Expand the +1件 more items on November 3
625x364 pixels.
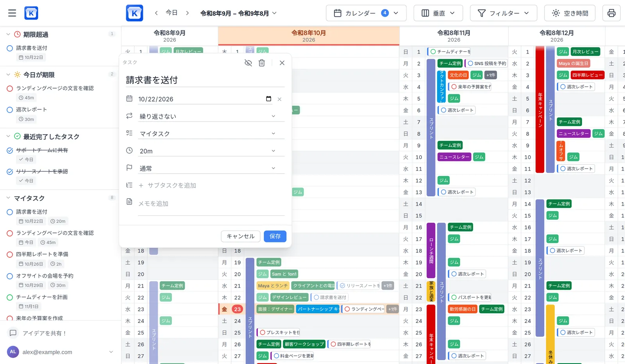pos(491,75)
